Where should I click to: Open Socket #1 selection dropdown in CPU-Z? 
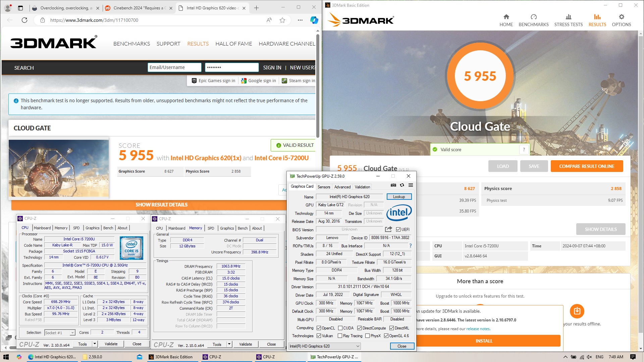60,333
